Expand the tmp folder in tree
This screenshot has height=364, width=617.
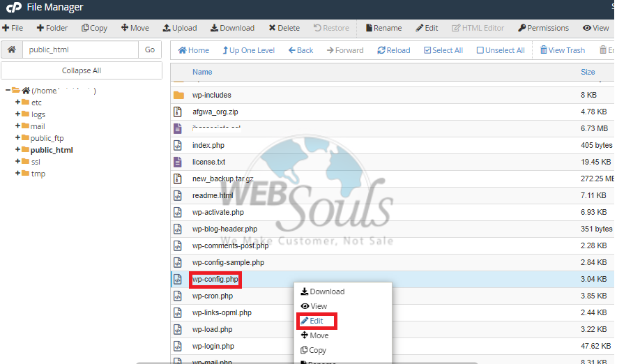[x=17, y=173]
